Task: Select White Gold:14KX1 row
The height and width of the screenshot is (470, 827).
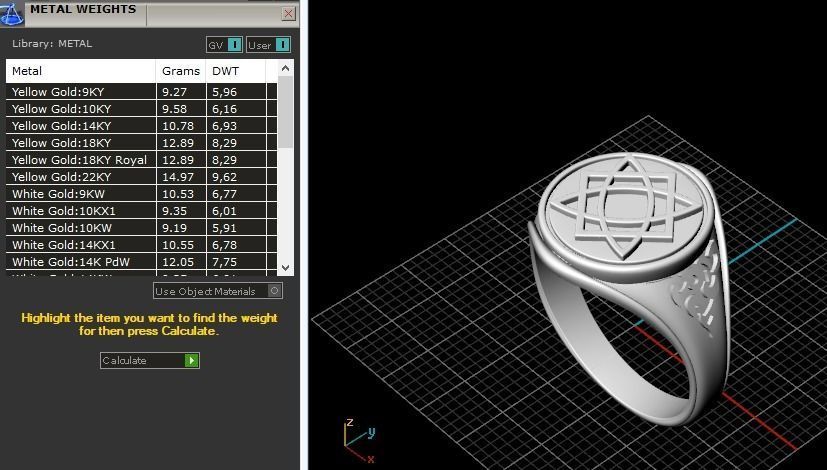Action: coord(141,245)
